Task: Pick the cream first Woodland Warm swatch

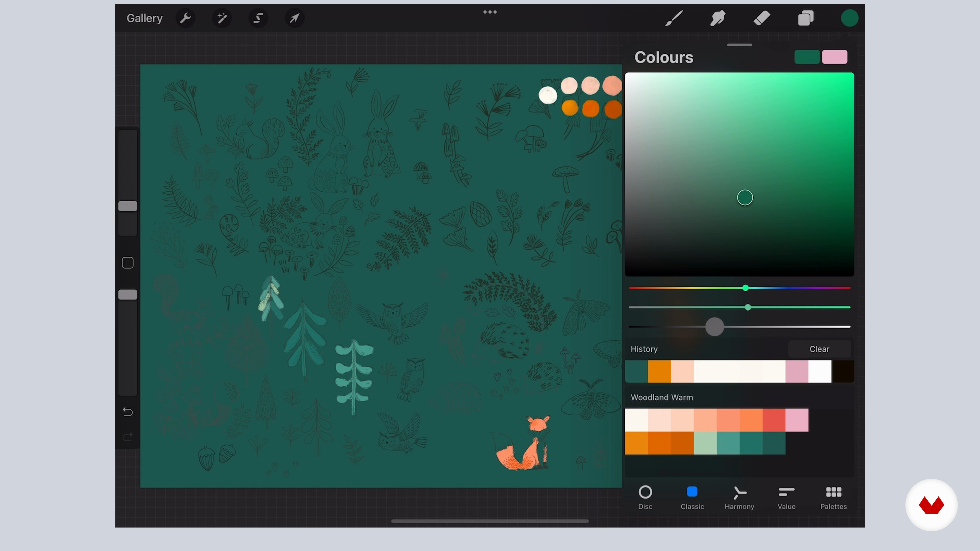Action: (636, 420)
